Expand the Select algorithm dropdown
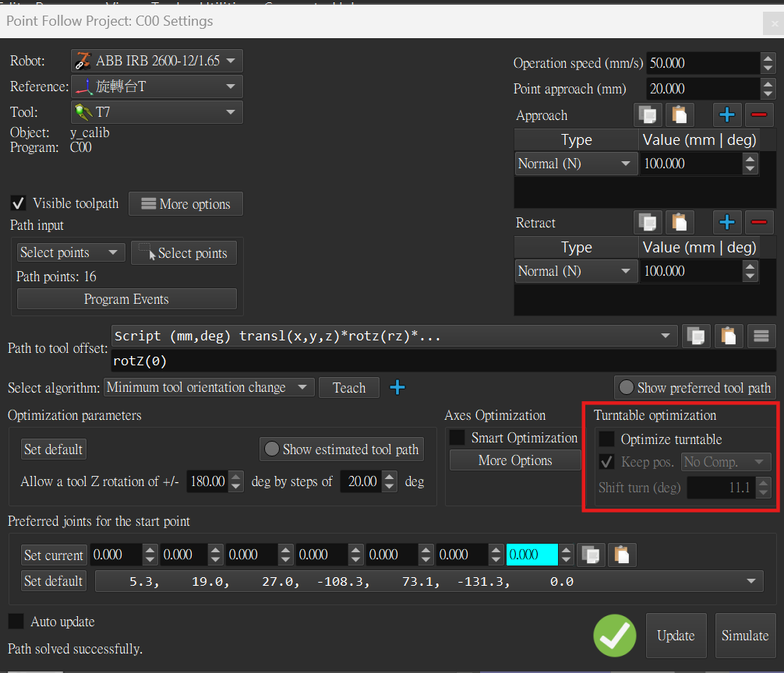Viewport: 784px width, 673px height. tap(209, 387)
